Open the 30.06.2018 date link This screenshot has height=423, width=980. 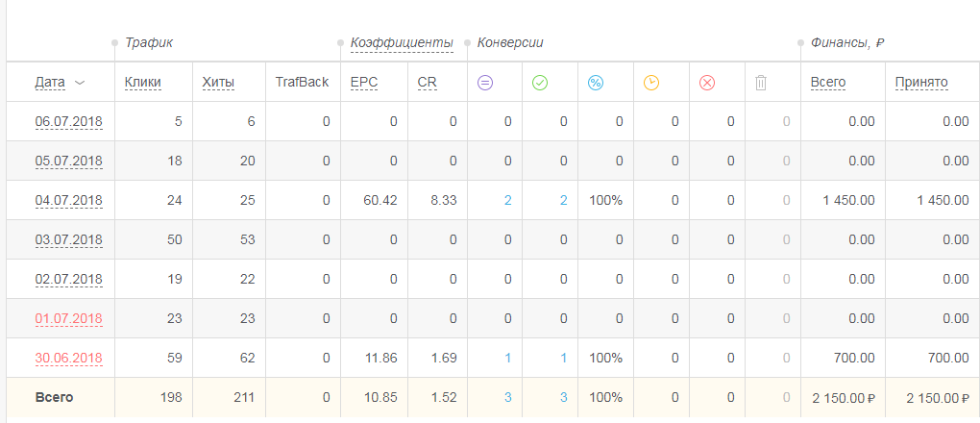click(x=68, y=358)
